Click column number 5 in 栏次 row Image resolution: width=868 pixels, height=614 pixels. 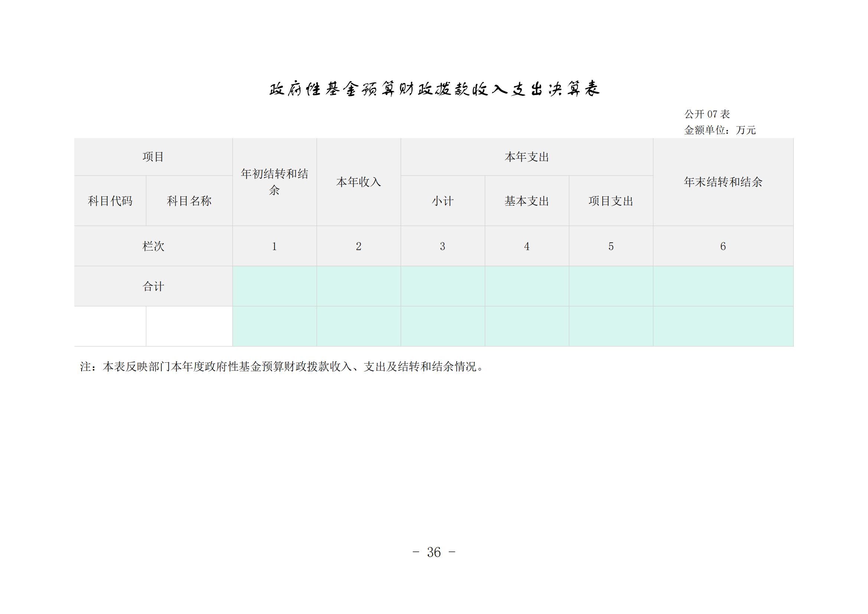pyautogui.click(x=611, y=246)
